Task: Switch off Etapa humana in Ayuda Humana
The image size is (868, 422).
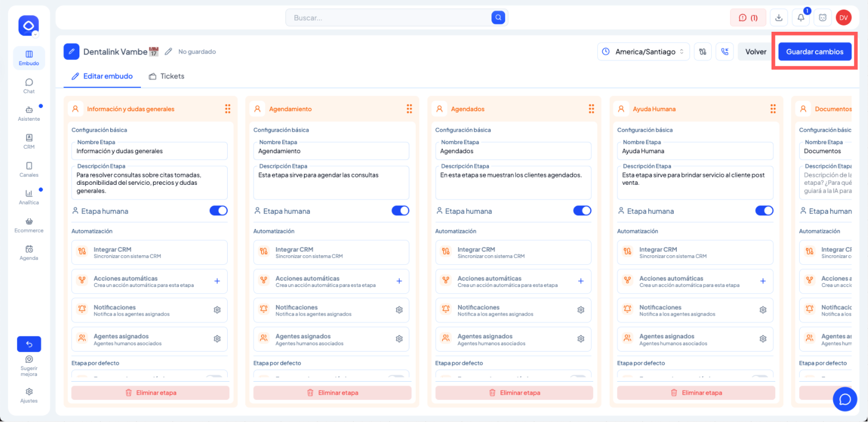Action: [764, 211]
